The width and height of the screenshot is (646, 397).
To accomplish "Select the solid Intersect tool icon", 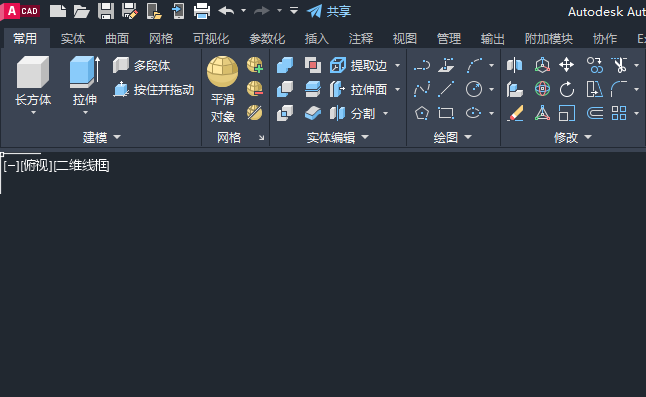I will (285, 113).
